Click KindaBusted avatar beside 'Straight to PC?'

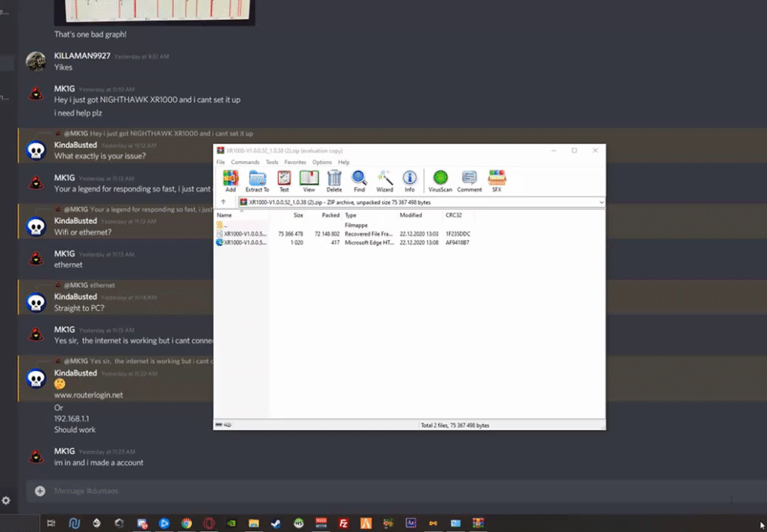pos(36,302)
